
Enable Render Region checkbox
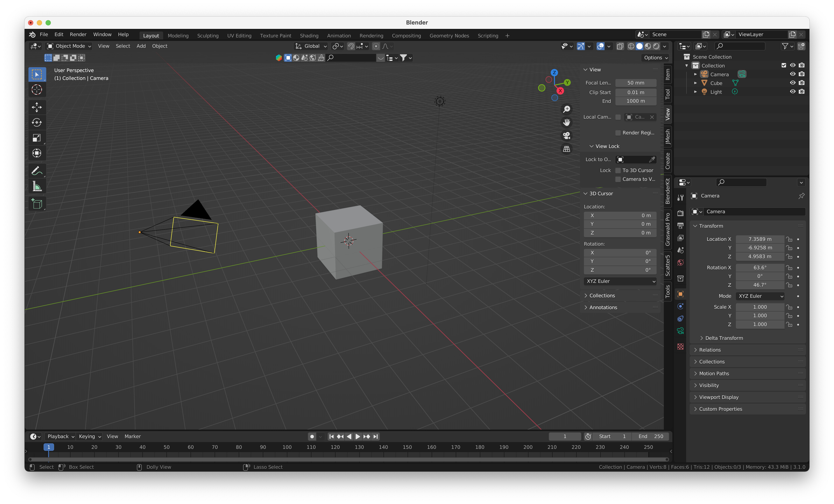click(x=618, y=133)
